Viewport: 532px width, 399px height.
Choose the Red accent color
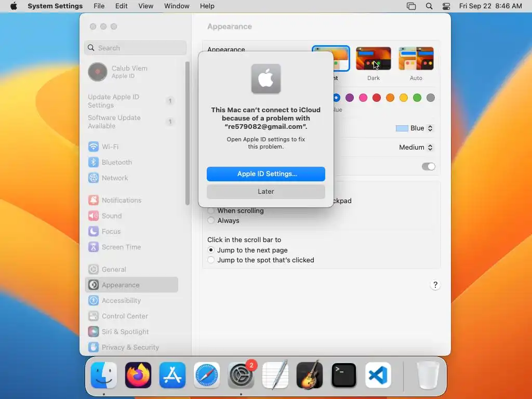coord(377,98)
